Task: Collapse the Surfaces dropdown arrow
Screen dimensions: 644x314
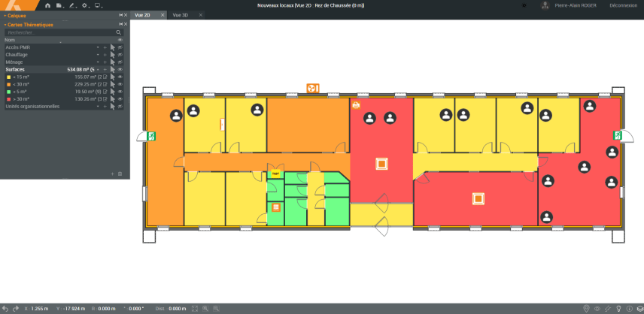Action: pyautogui.click(x=98, y=70)
